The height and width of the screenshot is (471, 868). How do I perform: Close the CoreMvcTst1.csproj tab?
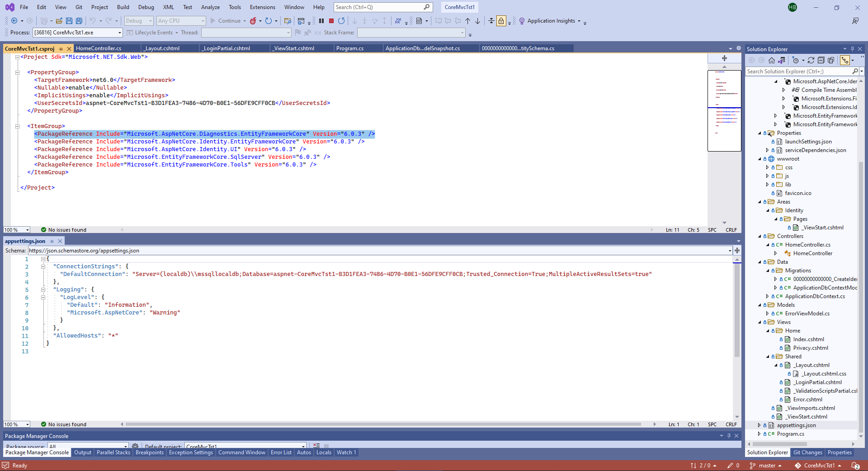click(x=69, y=49)
